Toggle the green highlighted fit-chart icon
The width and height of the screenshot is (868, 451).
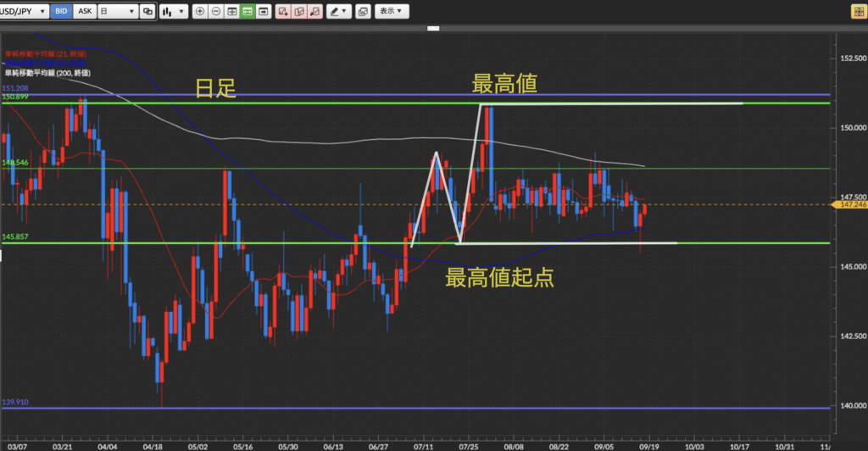click(248, 11)
